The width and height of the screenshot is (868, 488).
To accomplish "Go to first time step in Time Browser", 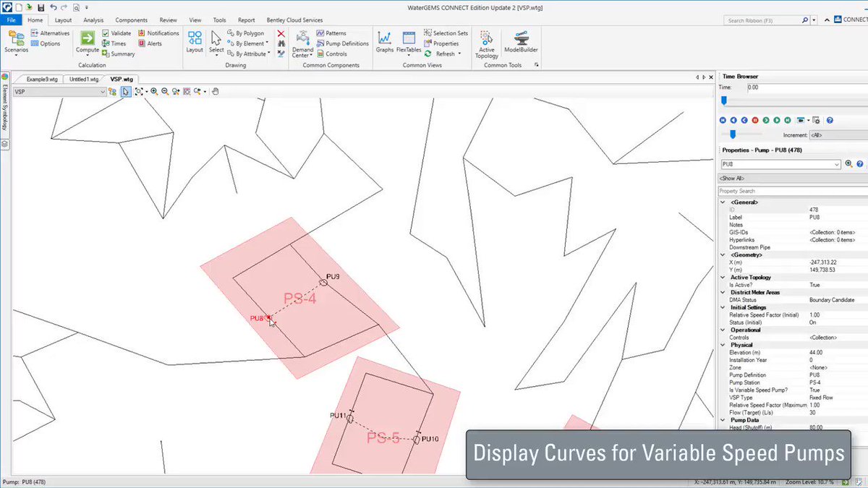I will click(x=723, y=120).
